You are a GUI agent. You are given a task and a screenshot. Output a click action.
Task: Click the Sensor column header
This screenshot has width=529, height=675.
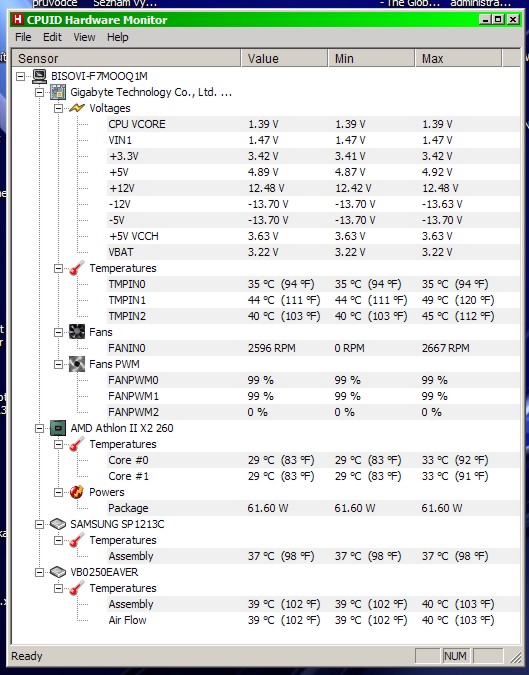pyautogui.click(x=126, y=58)
